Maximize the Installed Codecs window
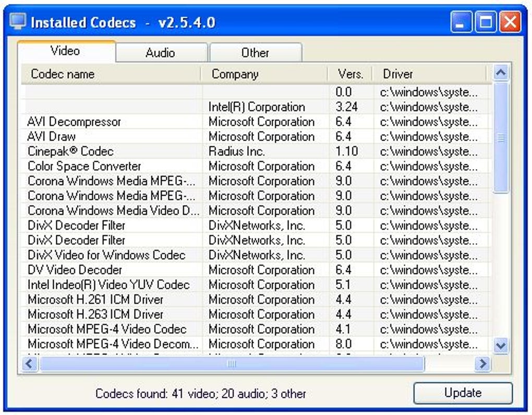Viewport: 532px width, 415px height. pos(486,22)
